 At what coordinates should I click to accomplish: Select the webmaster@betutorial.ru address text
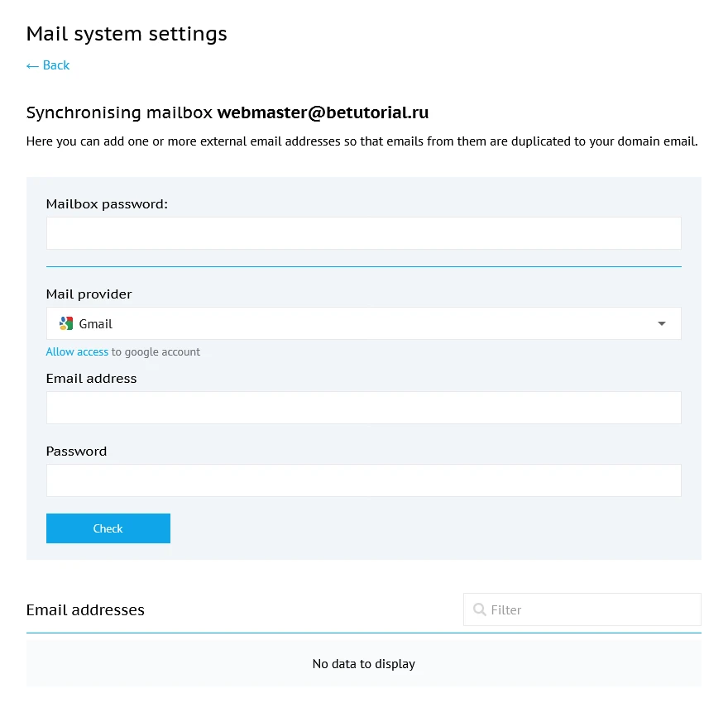(x=323, y=112)
